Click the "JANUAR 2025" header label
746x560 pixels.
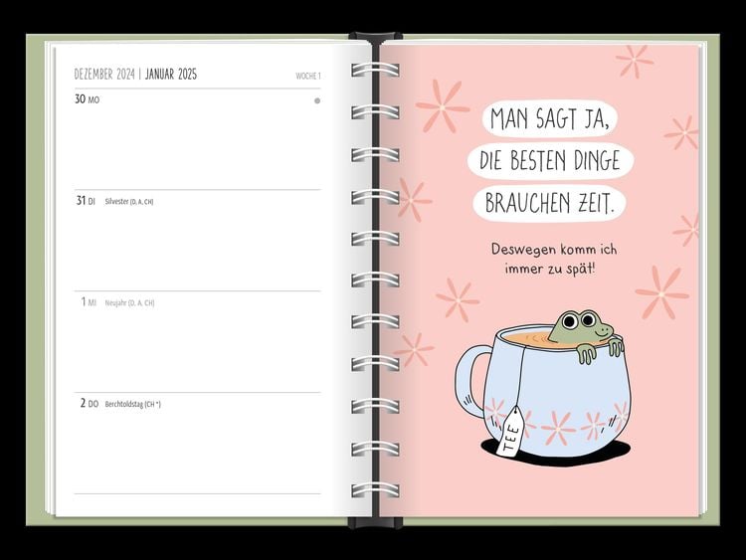173,75
